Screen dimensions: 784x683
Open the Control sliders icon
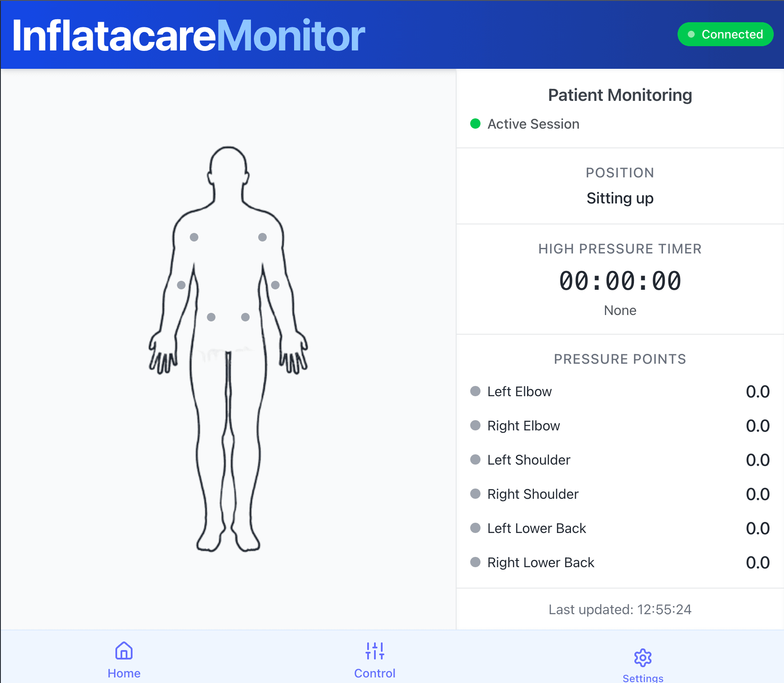point(375,651)
